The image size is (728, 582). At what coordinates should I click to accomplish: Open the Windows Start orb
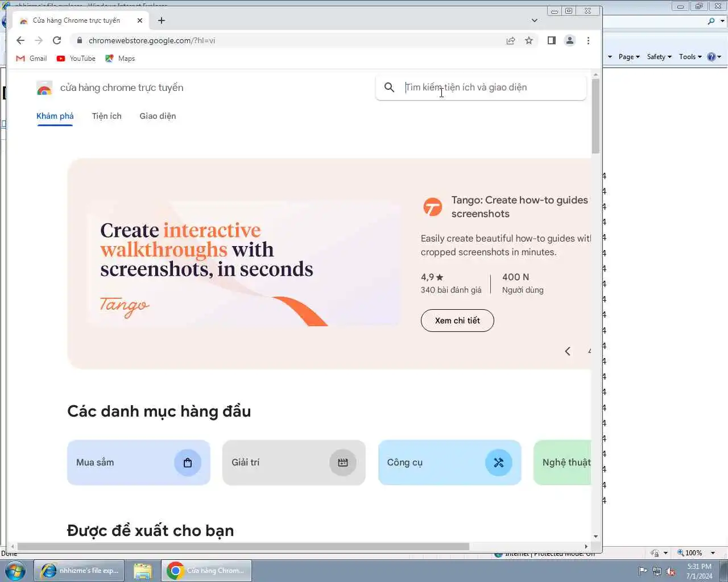[x=15, y=571]
